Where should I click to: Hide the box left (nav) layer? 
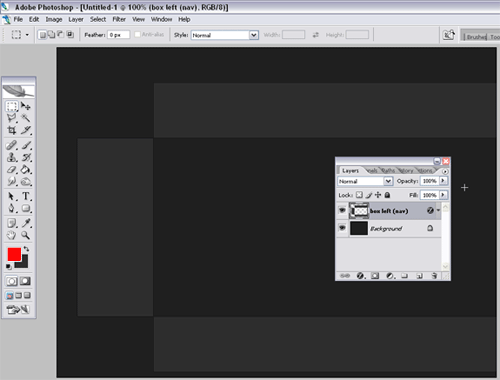(342, 210)
